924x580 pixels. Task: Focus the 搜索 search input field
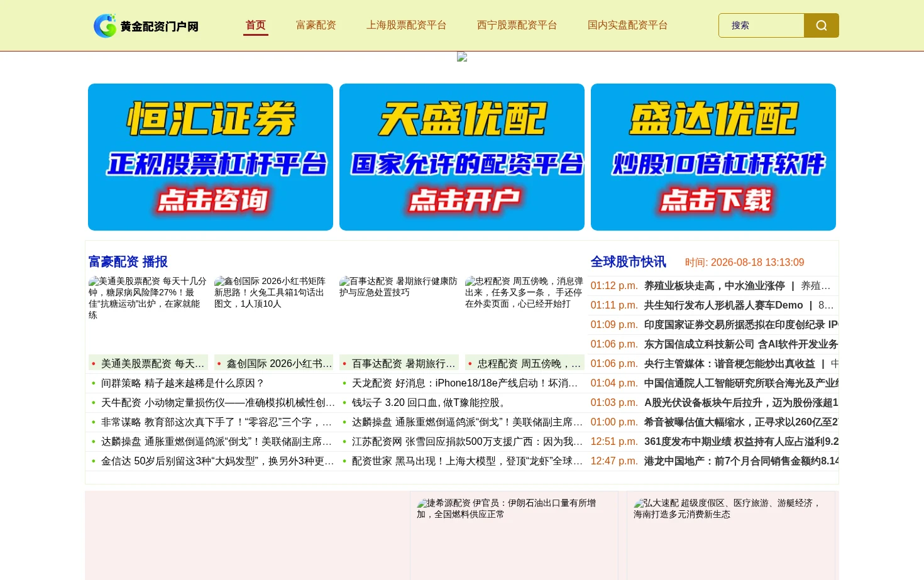[761, 26]
